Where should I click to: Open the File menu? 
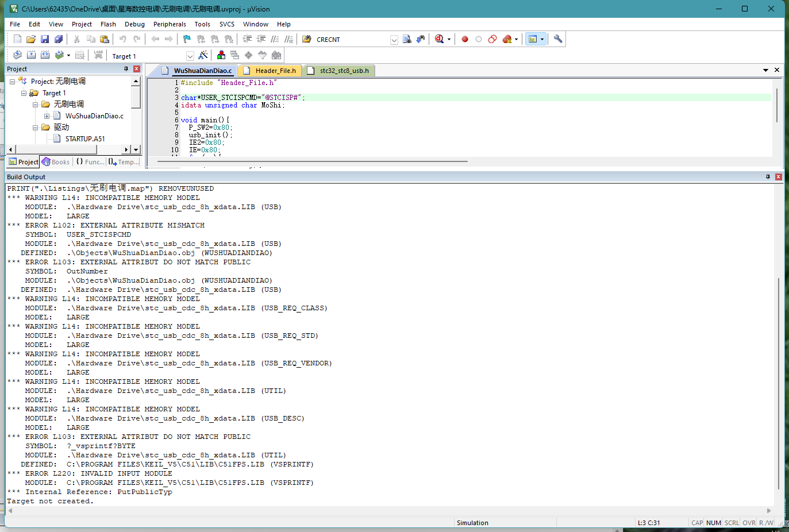pos(15,24)
